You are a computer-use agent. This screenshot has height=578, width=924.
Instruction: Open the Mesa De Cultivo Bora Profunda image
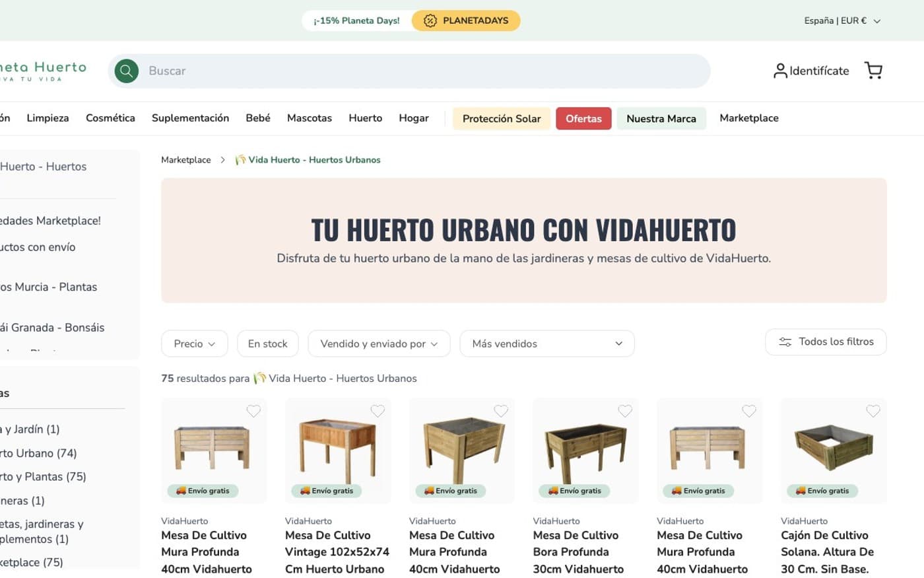[585, 451]
